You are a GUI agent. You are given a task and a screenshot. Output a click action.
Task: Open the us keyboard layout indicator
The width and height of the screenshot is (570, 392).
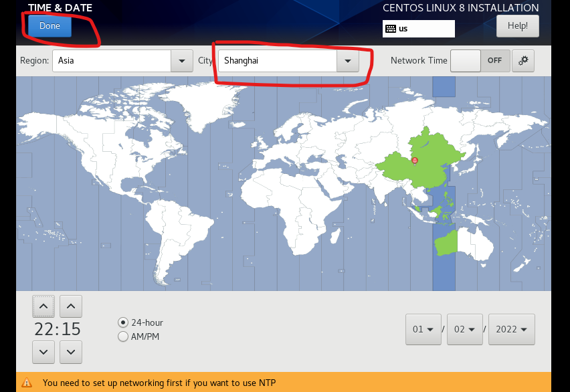pyautogui.click(x=418, y=29)
